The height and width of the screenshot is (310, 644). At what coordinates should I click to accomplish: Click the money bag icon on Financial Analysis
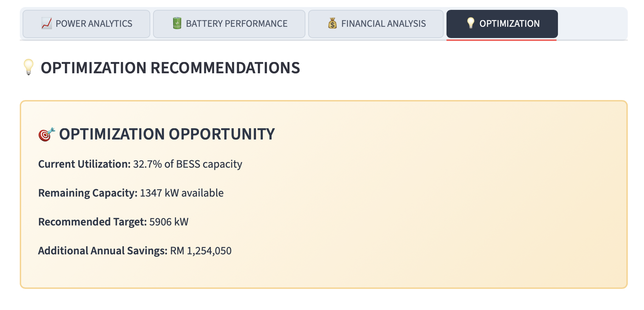332,24
